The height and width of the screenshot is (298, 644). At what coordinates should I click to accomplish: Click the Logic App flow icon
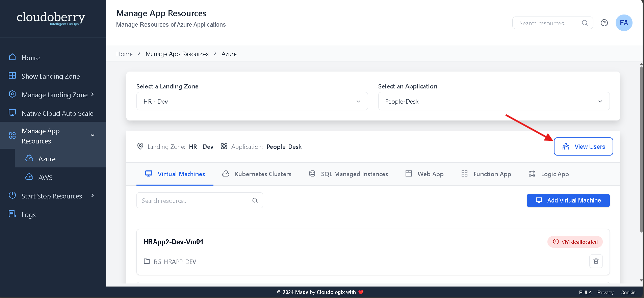[x=532, y=173]
